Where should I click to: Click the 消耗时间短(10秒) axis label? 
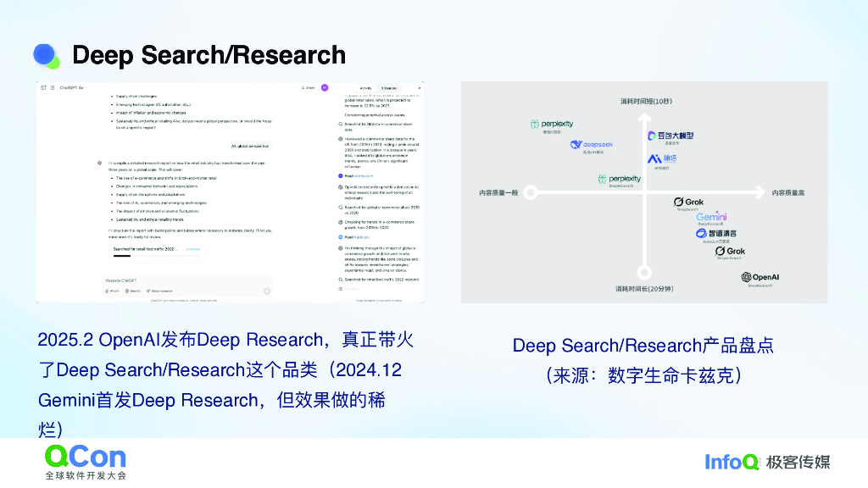coord(646,102)
